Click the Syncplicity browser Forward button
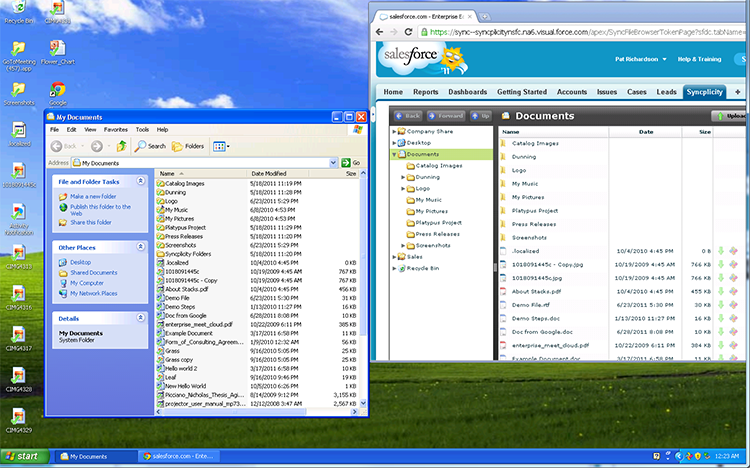 (446, 116)
